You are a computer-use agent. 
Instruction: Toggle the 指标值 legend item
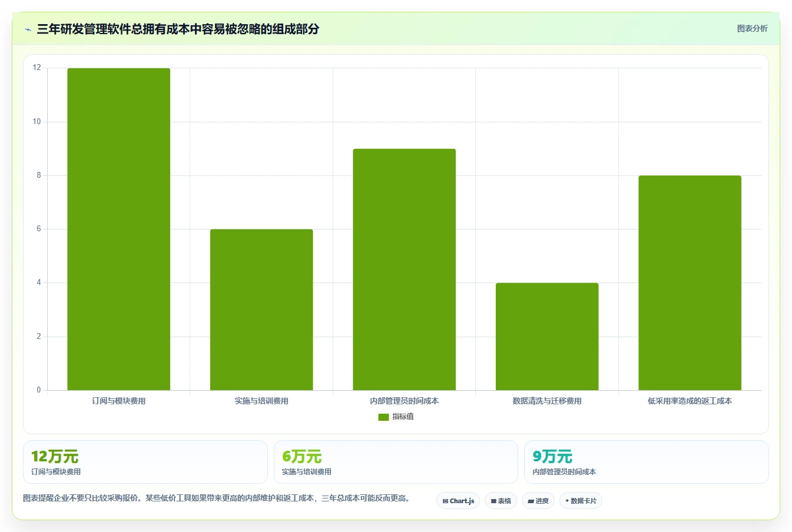coord(396,417)
